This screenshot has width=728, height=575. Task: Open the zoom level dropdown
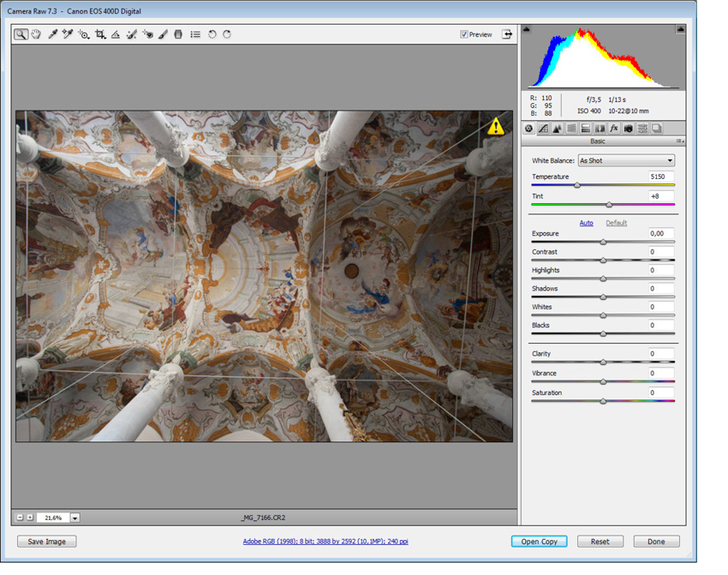click(75, 518)
